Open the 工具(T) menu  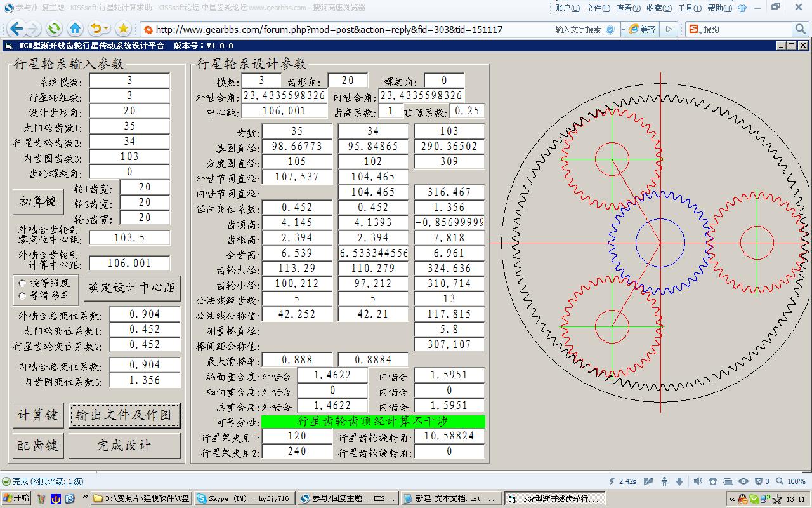click(x=689, y=8)
